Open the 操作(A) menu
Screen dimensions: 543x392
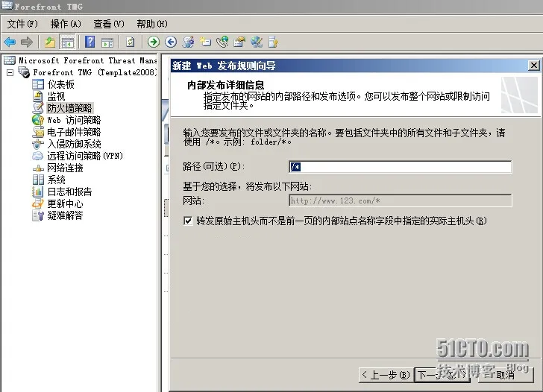click(66, 24)
